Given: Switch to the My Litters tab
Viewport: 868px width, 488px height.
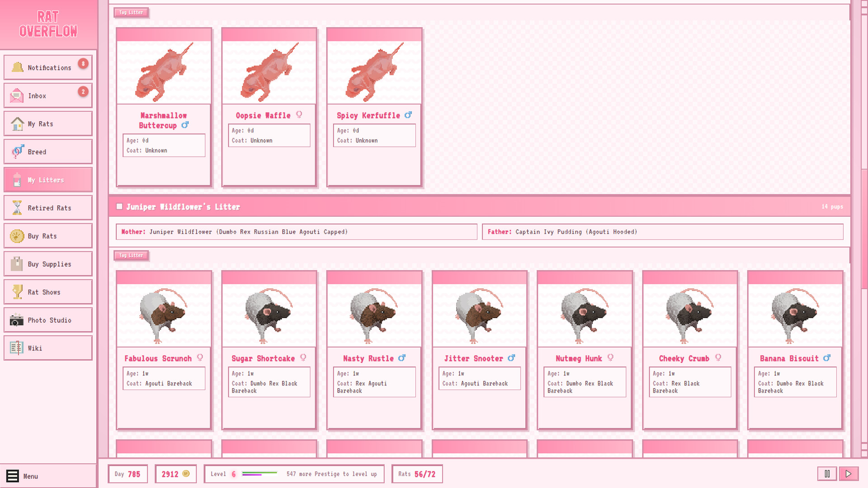Looking at the screenshot, I should (x=47, y=179).
